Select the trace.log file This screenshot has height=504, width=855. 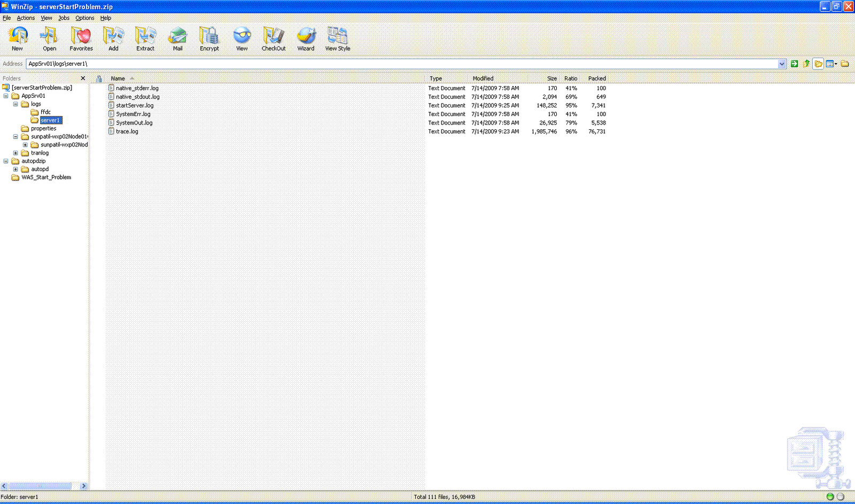(127, 131)
